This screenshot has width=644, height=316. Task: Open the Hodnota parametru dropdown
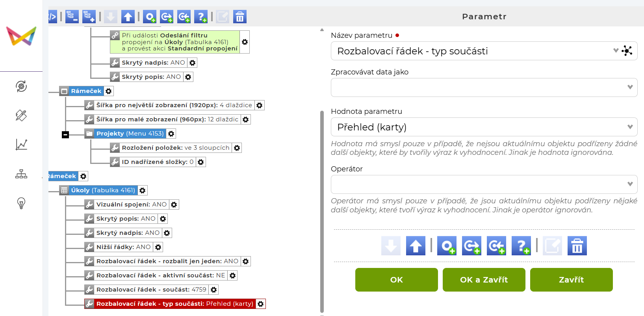pos(484,127)
